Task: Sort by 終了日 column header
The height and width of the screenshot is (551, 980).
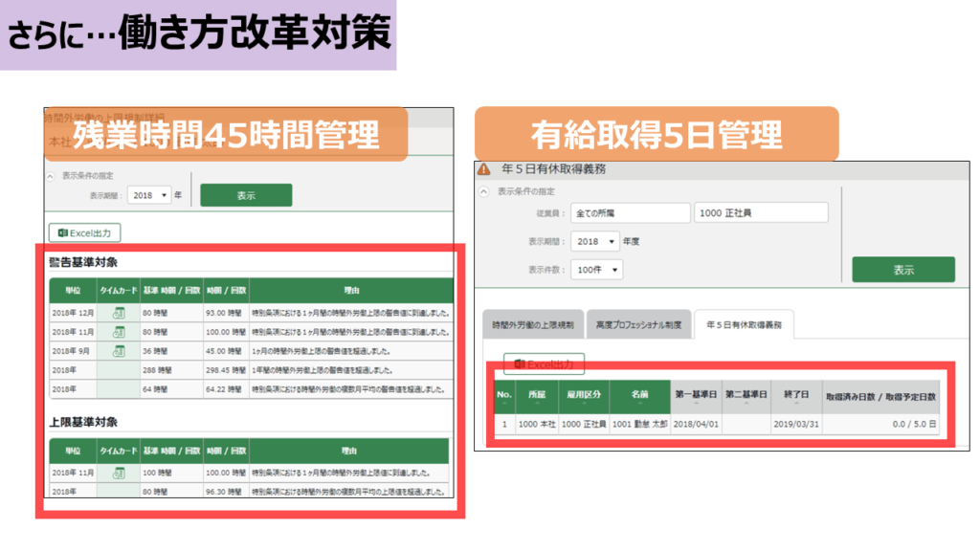Action: (796, 397)
